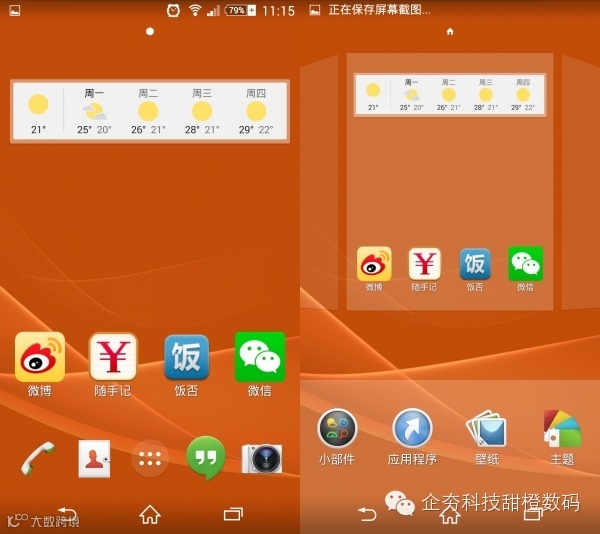Select weather widget in edit preview pane
Screen dimensions: 600x534
coord(450,94)
